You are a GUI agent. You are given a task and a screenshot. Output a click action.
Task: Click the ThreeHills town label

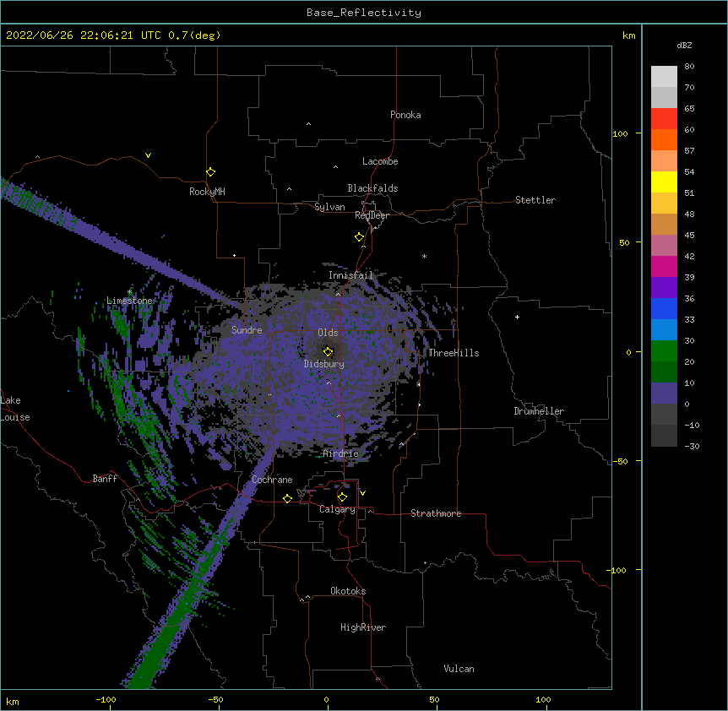[x=454, y=353]
